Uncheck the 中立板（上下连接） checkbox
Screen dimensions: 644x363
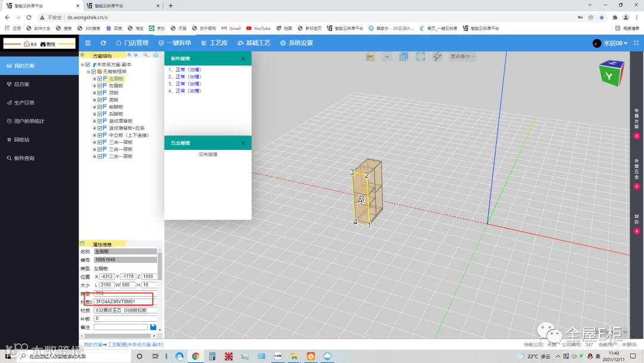tap(100, 135)
